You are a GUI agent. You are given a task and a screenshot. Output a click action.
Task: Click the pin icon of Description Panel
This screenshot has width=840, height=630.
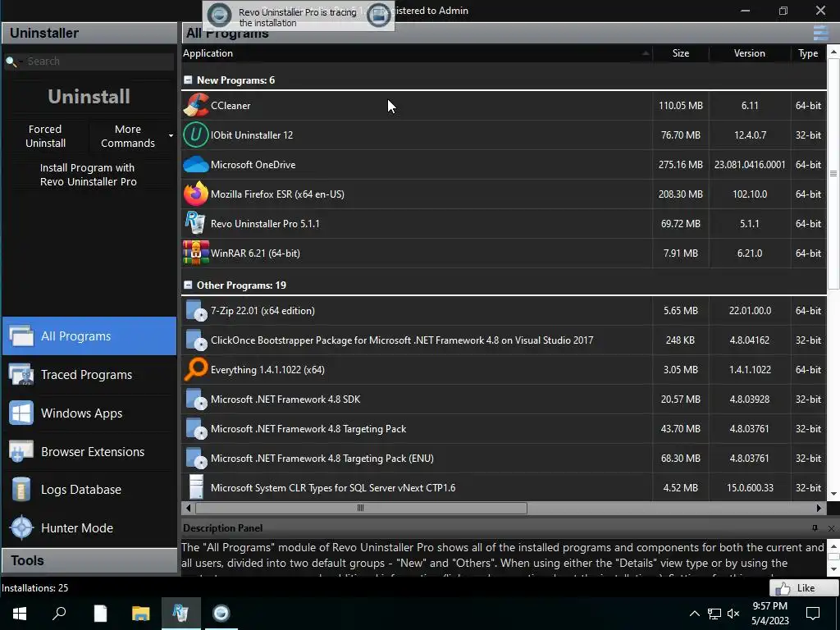coord(815,528)
